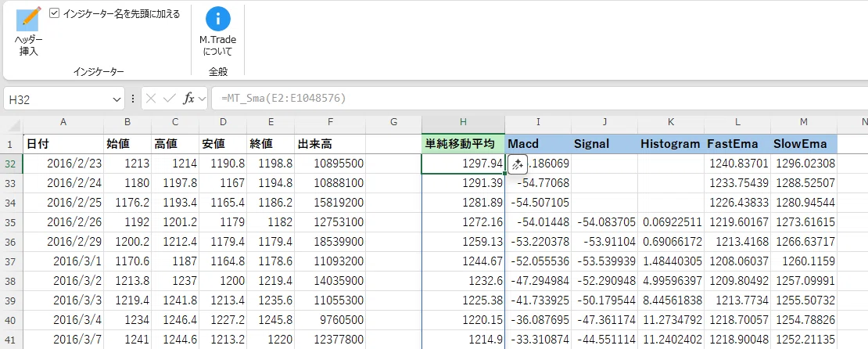Click the 始値 header cell
This screenshot has height=349, width=868.
127,144
